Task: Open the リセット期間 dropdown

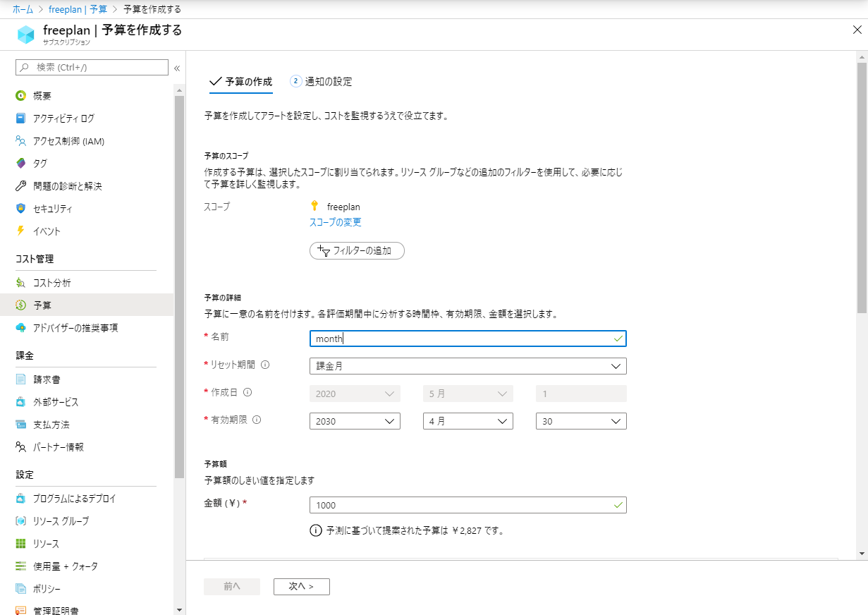Action: (467, 366)
